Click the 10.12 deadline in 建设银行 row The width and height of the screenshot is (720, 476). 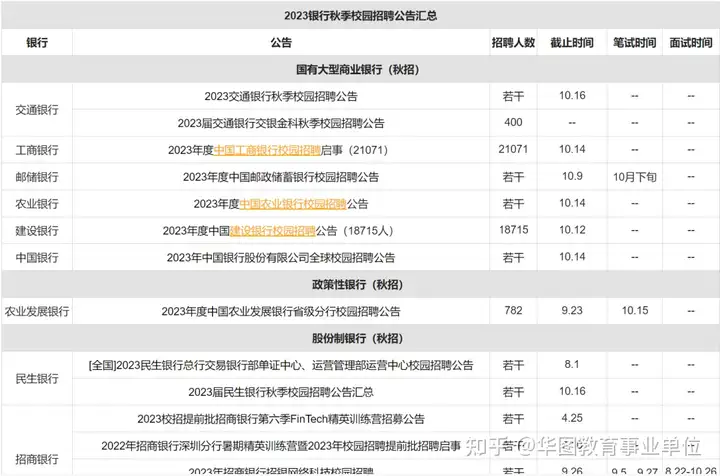click(x=572, y=230)
